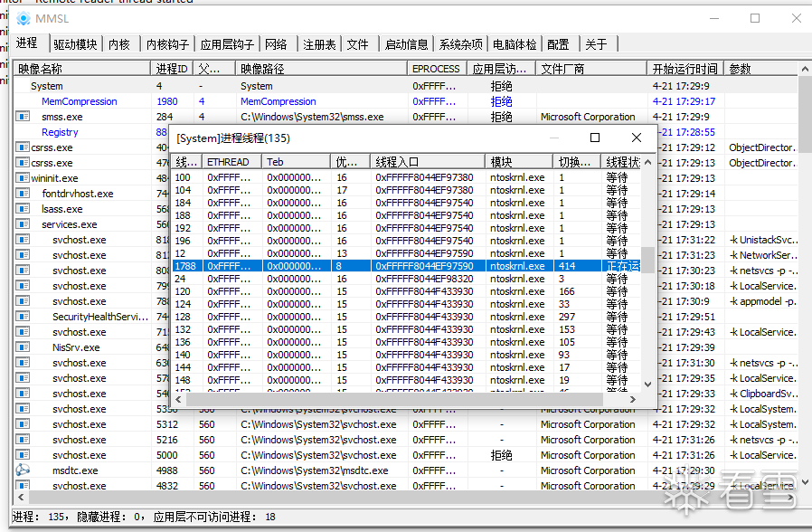Viewport: 812px width, 532px height.
Task: Sort threads by 切换 column header
Action: coord(578,162)
